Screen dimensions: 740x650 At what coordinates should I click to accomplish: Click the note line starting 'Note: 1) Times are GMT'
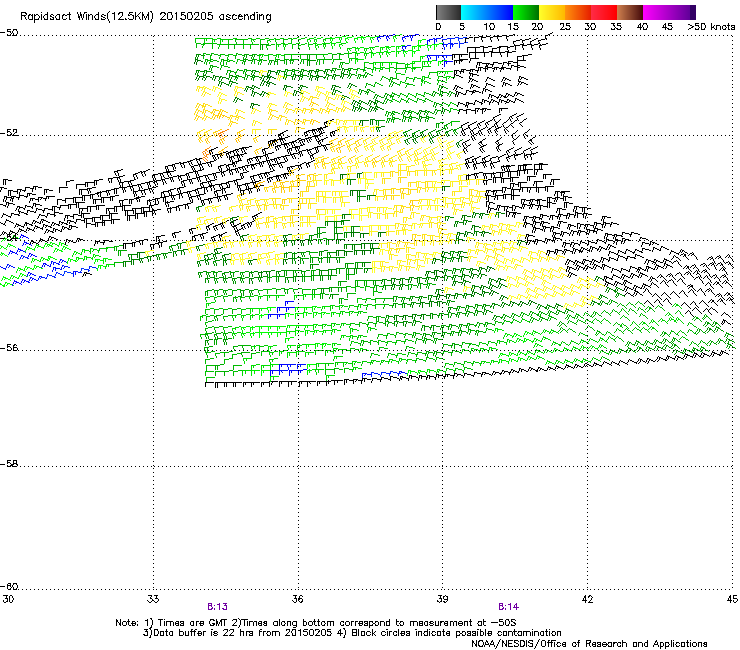click(316, 623)
